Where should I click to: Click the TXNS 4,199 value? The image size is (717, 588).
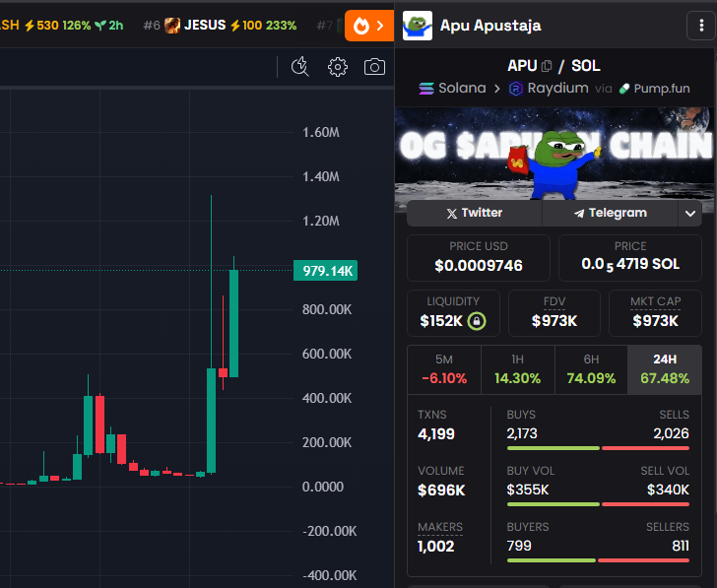[x=436, y=434]
